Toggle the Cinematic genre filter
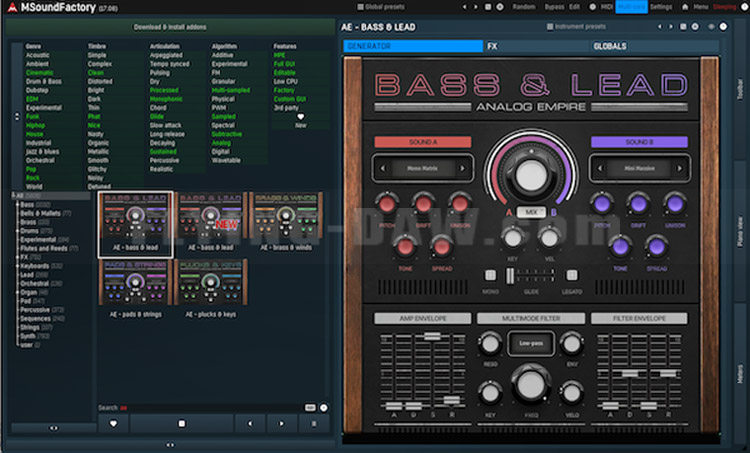The height and width of the screenshot is (453, 750). (x=40, y=73)
